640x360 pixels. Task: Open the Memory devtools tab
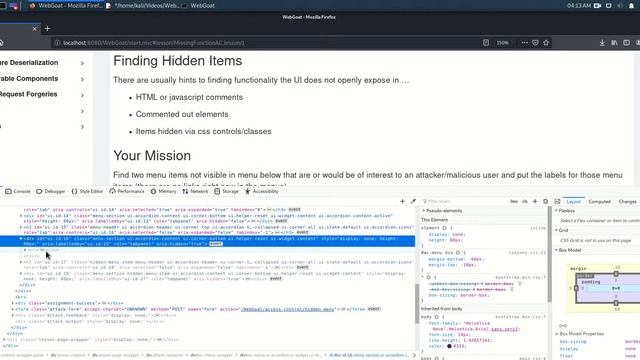[x=163, y=191]
